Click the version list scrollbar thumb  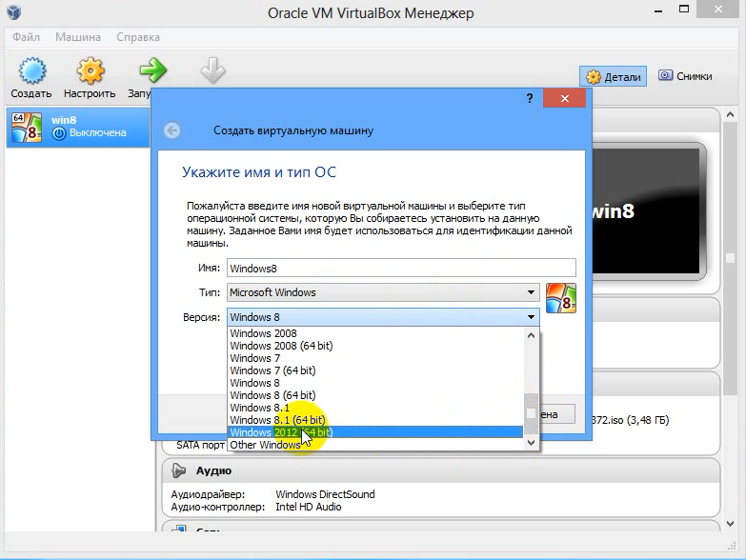[x=532, y=413]
